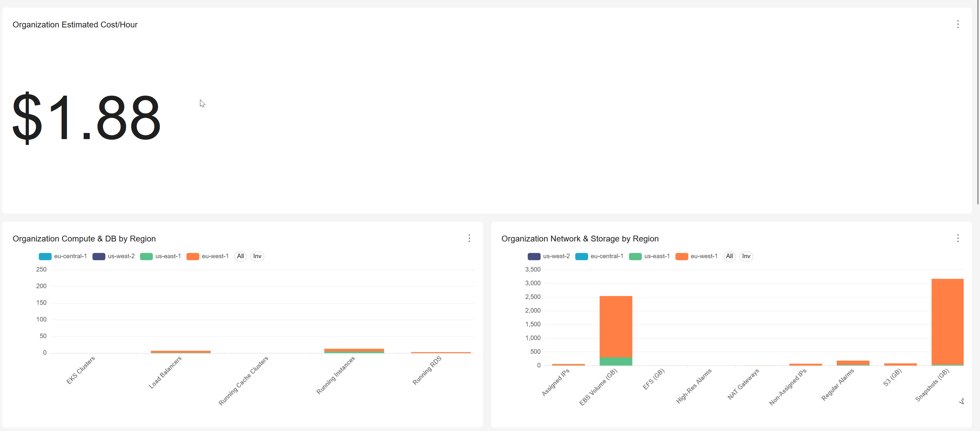Open the kebab menu on Organization Compute & DB panel
Viewport: 980px width, 431px height.
pos(469,238)
